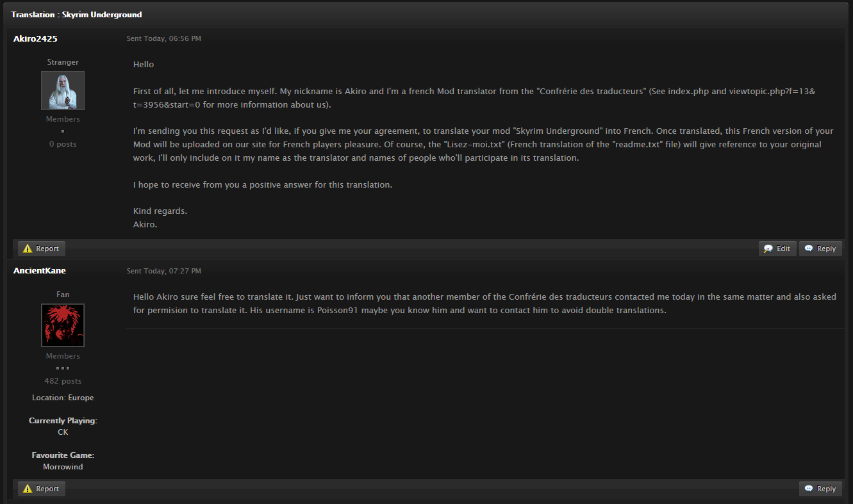853x504 pixels.
Task: Report the message from Akiro2425
Action: (x=42, y=248)
